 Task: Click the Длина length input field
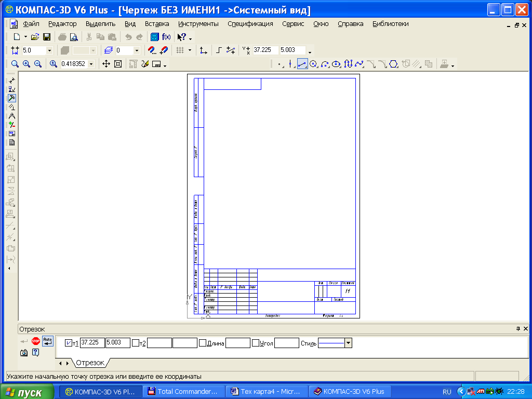238,343
